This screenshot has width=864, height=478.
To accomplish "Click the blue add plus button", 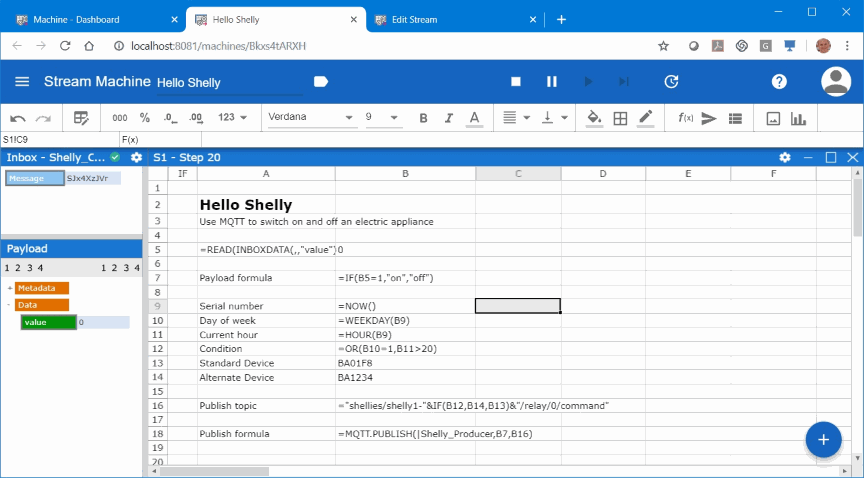I will coord(823,440).
